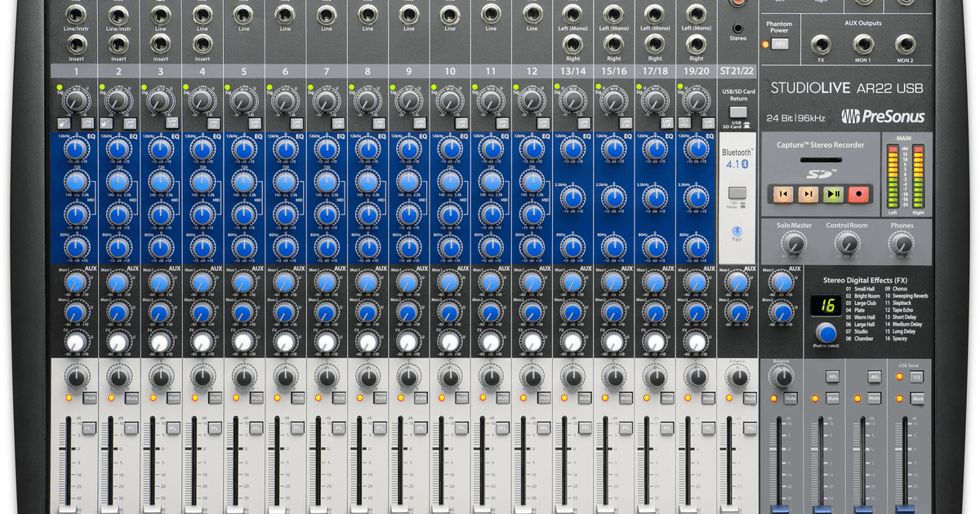Toggle the Bluetooth On/Mute switch

pos(737,193)
